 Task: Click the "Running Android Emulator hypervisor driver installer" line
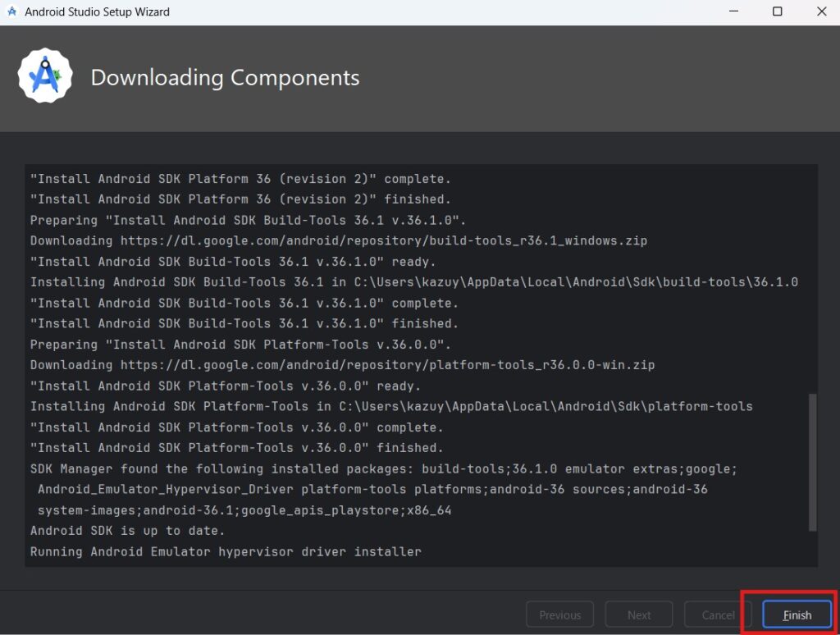tap(226, 551)
